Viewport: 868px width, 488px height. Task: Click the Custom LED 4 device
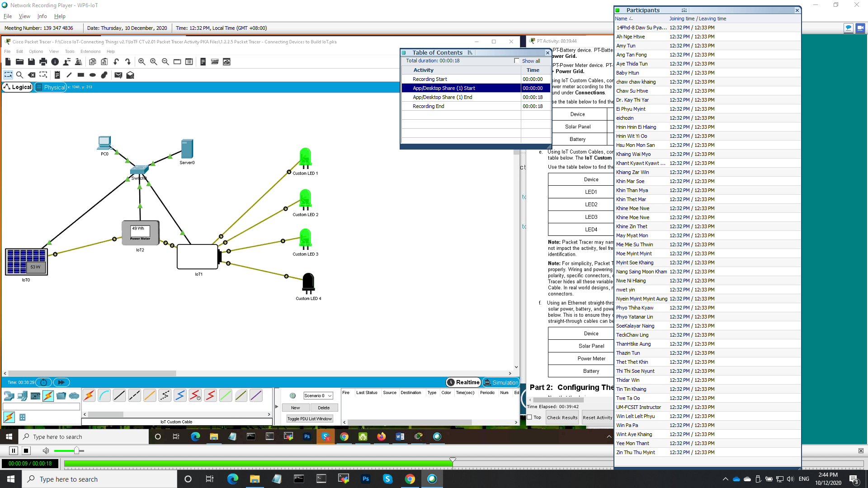pos(308,283)
